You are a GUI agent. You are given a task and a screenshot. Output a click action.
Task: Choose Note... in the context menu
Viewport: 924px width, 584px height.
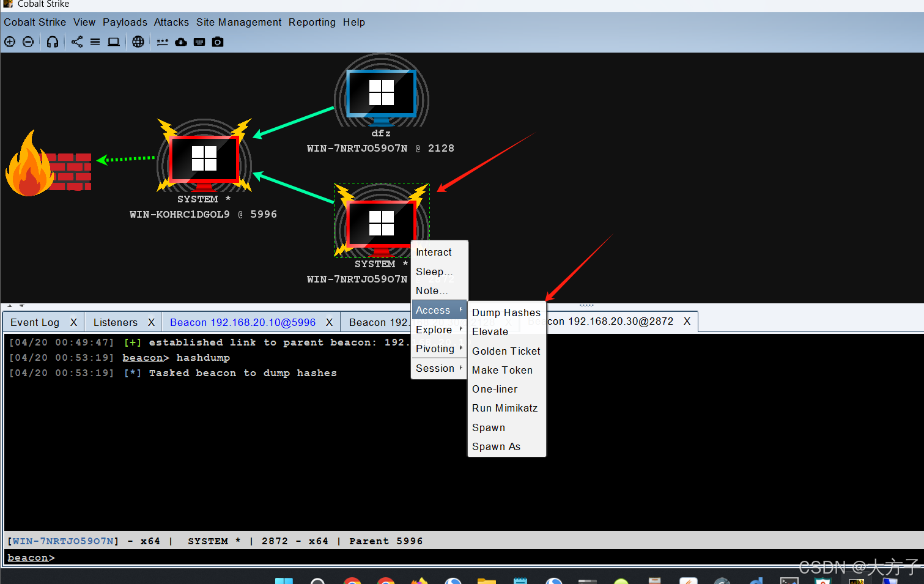click(x=440, y=290)
